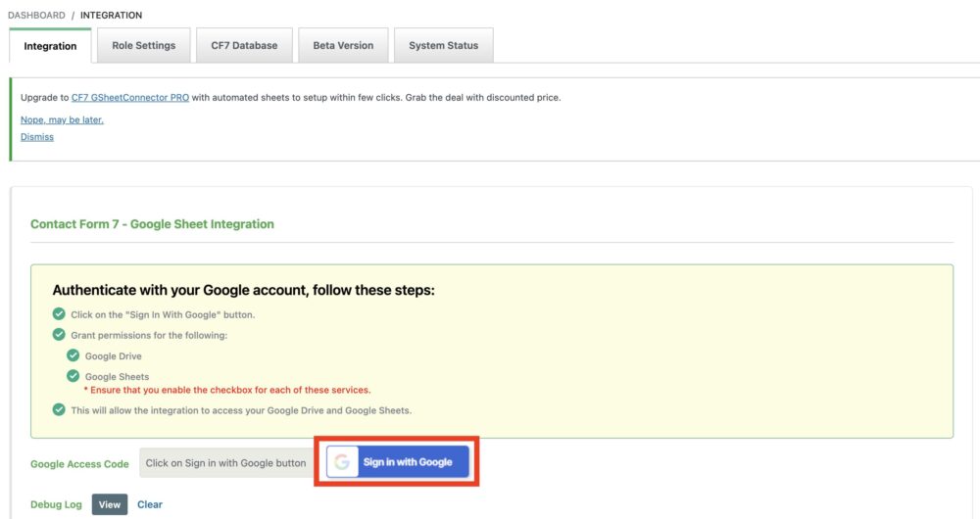Click DASHBOARD in the breadcrumb
Image resolution: width=980 pixels, height=519 pixels.
pos(36,15)
